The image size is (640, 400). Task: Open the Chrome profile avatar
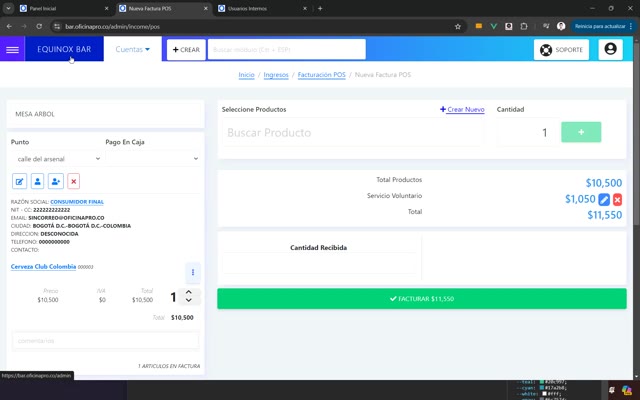[x=561, y=26]
